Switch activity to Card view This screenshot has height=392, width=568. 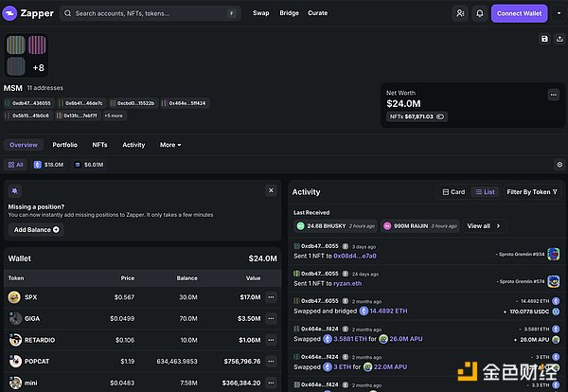click(x=453, y=192)
